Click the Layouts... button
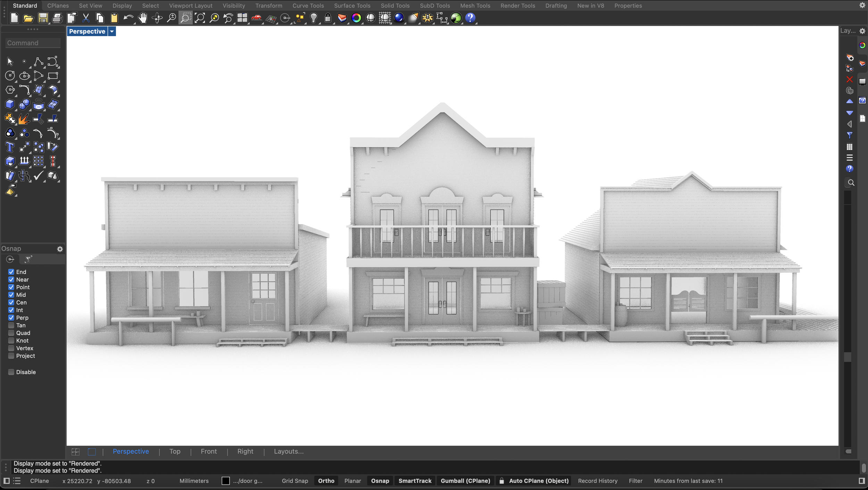Image resolution: width=868 pixels, height=490 pixels. click(289, 451)
